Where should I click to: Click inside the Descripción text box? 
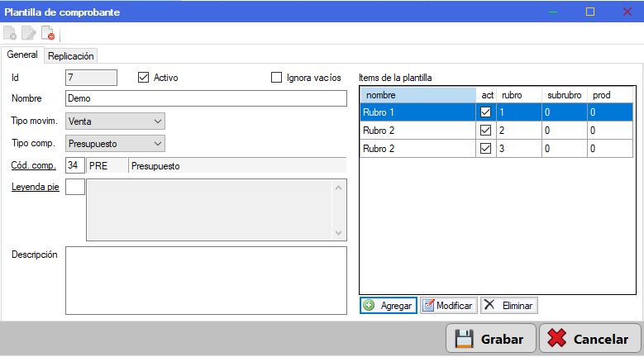[206, 281]
